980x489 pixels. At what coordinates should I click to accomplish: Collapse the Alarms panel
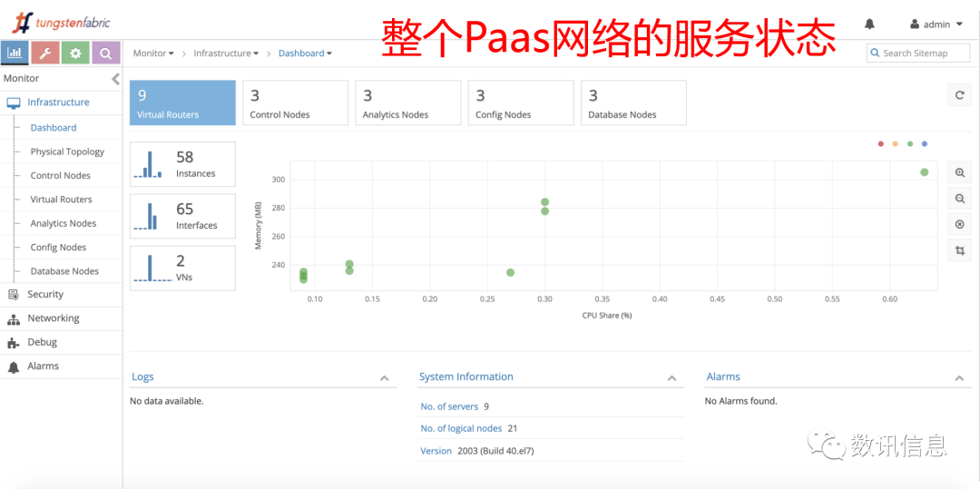point(959,377)
